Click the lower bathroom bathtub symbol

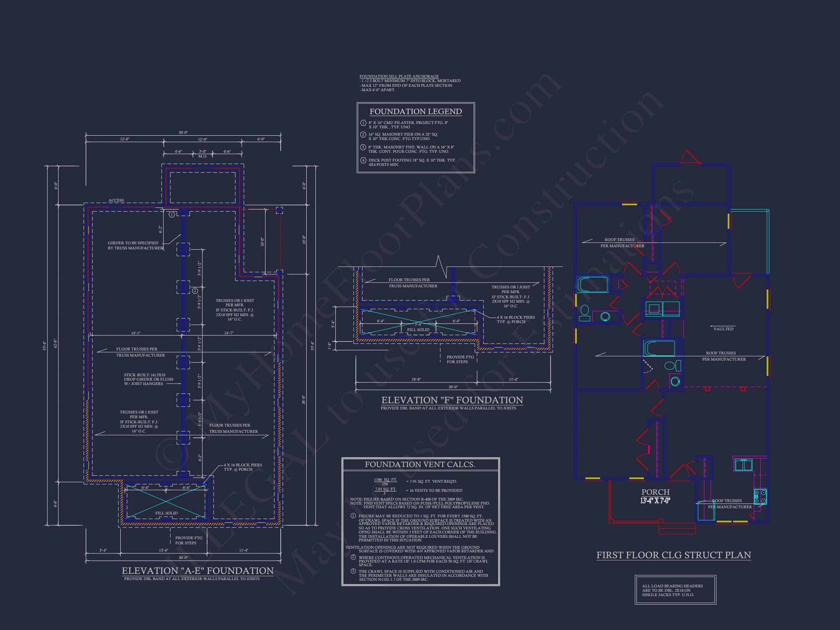pyautogui.click(x=659, y=348)
